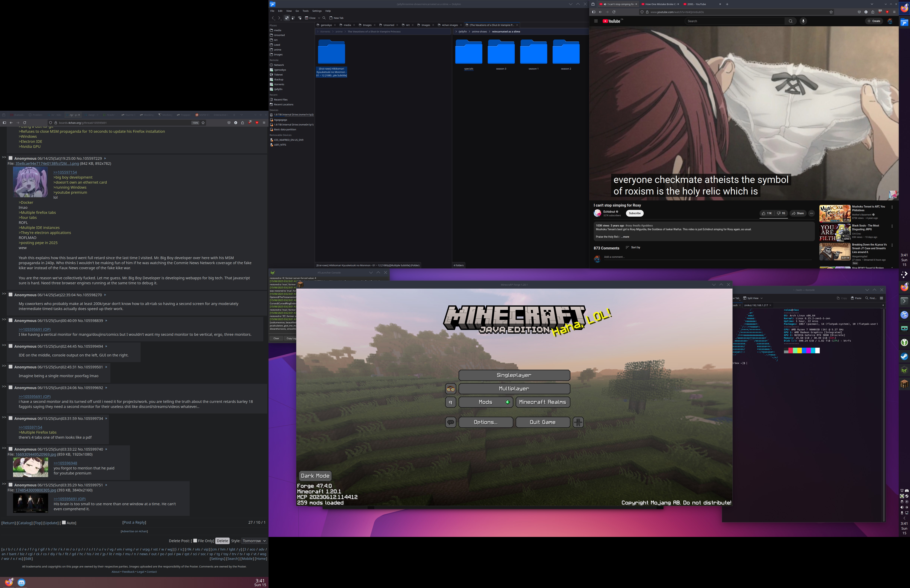The width and height of the screenshot is (910, 588).
Task: Open Firefox from the bottom taskbar
Action: [x=9, y=582]
